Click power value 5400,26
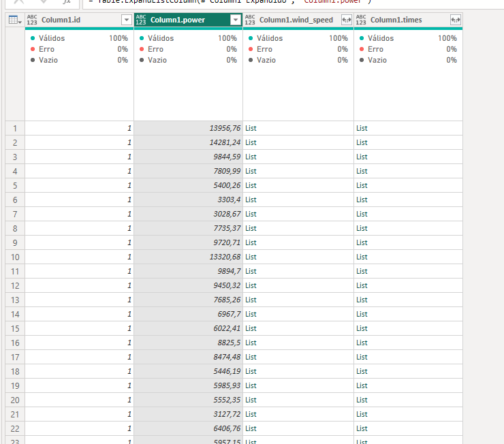This screenshot has width=504, height=444. [x=227, y=185]
